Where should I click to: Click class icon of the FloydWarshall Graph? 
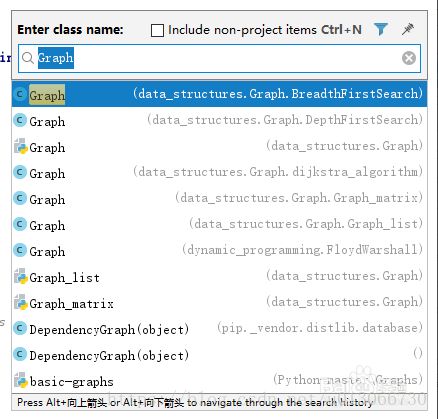pos(20,250)
